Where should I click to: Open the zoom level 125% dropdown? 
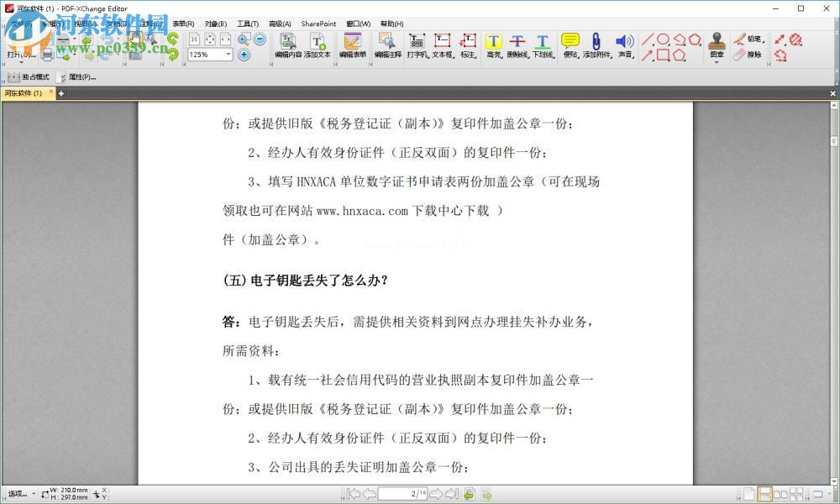[228, 55]
